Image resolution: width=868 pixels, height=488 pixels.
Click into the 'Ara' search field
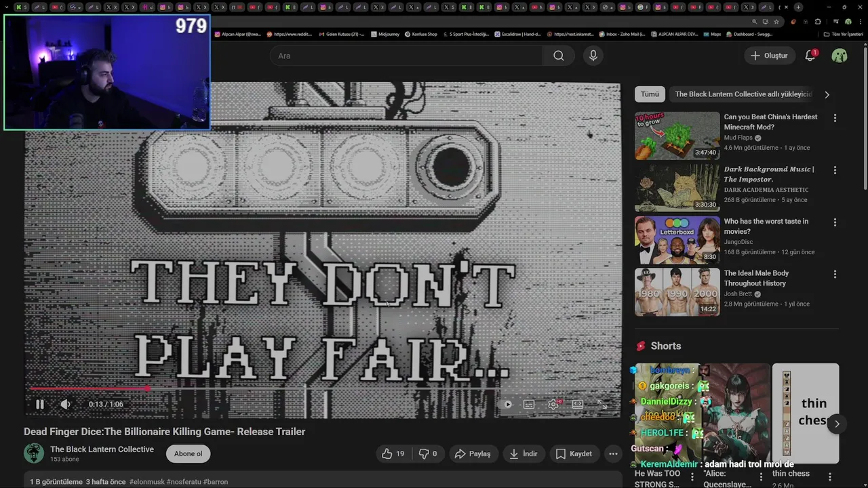pos(407,56)
